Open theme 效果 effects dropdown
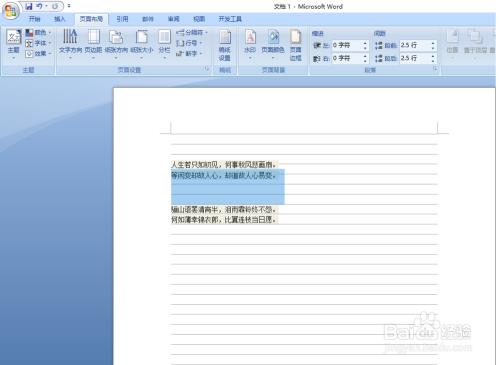 click(x=38, y=53)
